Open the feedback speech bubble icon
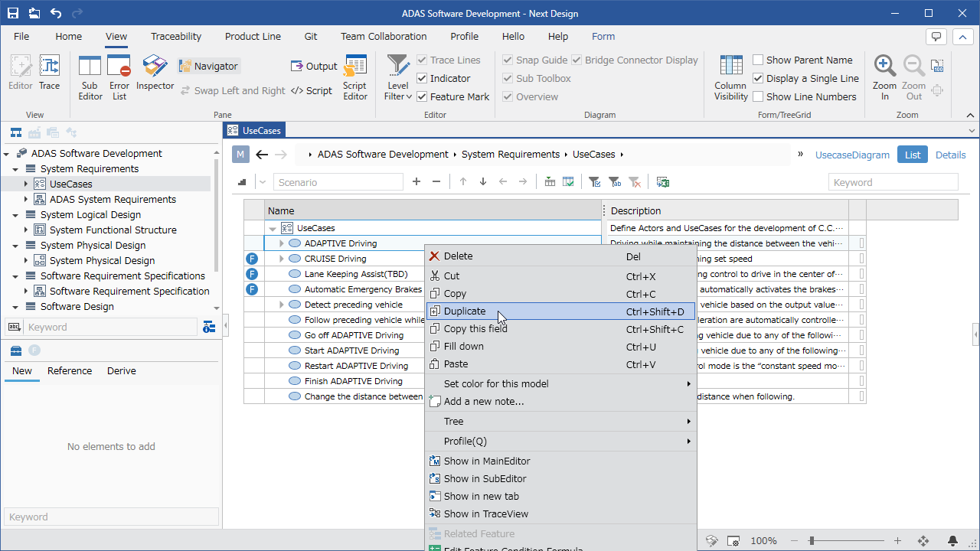Screen dimensions: 980x551 tap(936, 37)
